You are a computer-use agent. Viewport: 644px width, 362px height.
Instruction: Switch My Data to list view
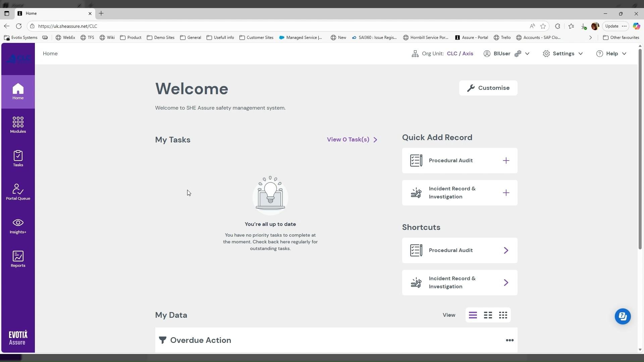pyautogui.click(x=473, y=315)
